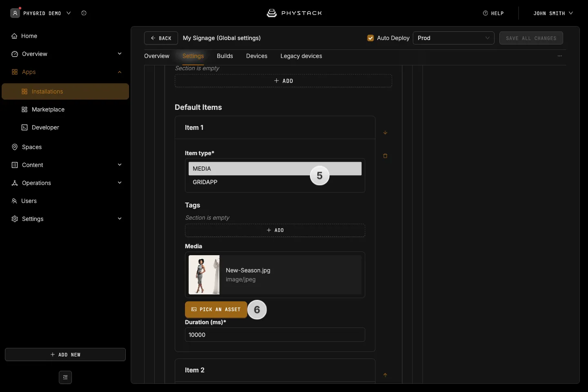Click the Installations grid icon
The height and width of the screenshot is (392, 588).
[x=24, y=91]
